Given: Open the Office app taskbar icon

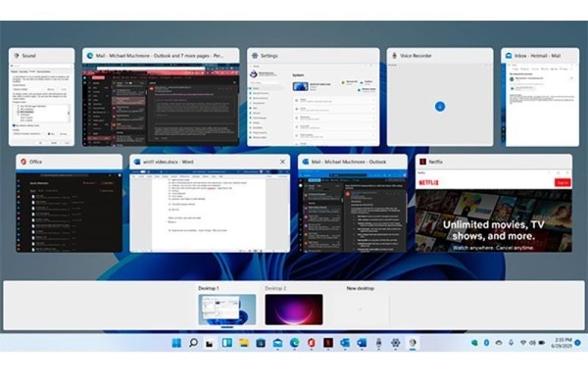Looking at the screenshot, I should [312, 343].
